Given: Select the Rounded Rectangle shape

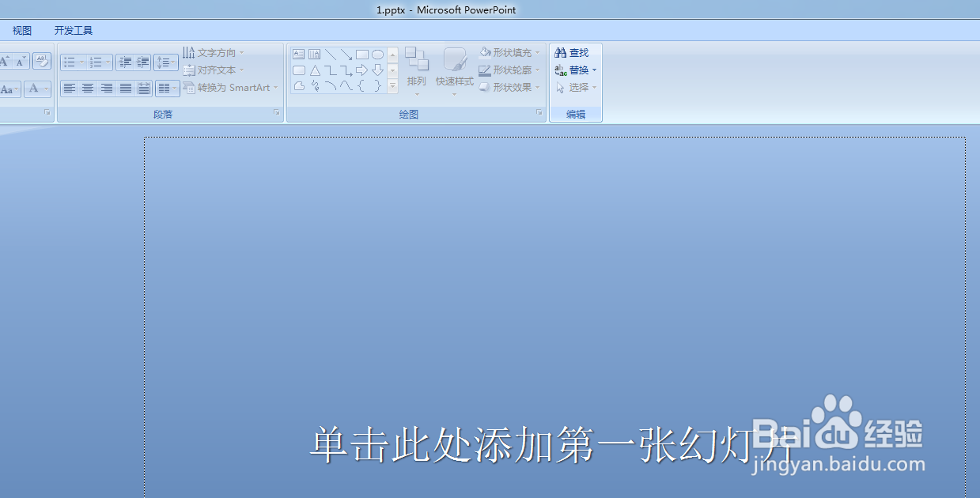Looking at the screenshot, I should (x=299, y=70).
